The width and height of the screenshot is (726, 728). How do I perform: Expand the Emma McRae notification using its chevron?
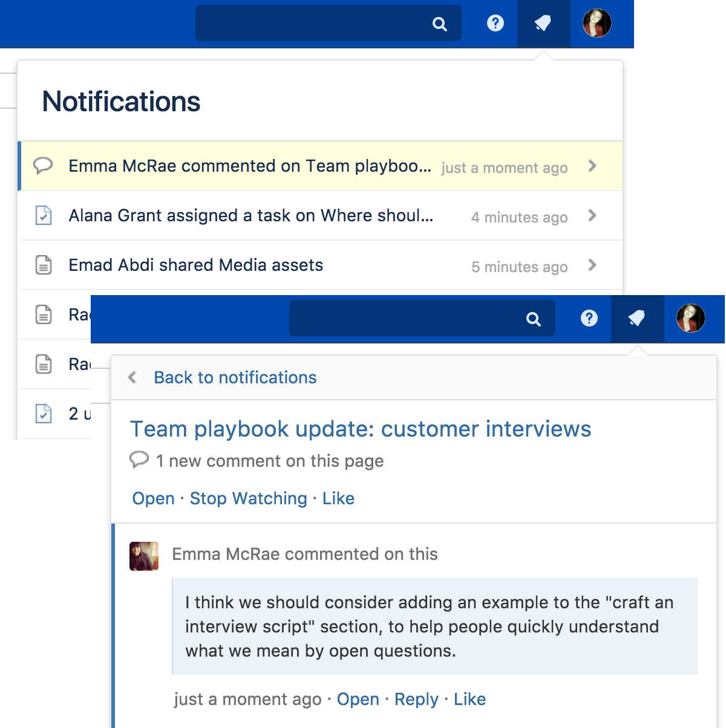592,166
